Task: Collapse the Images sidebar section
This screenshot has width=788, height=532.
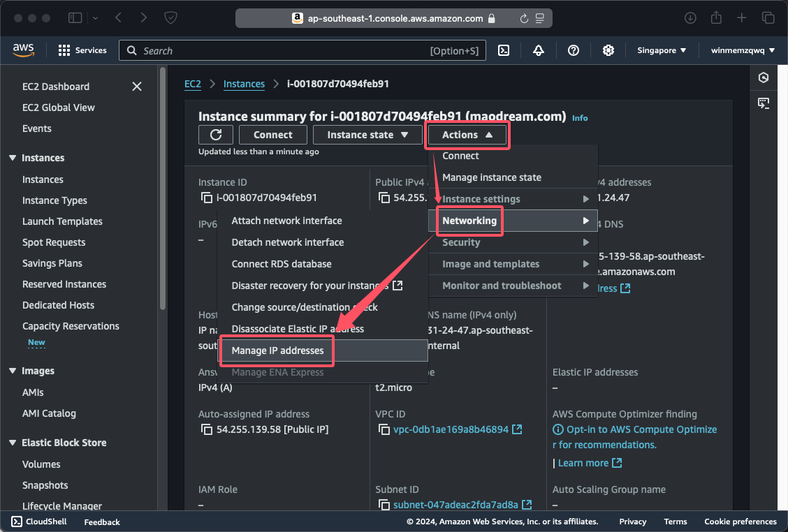Action: tap(13, 371)
